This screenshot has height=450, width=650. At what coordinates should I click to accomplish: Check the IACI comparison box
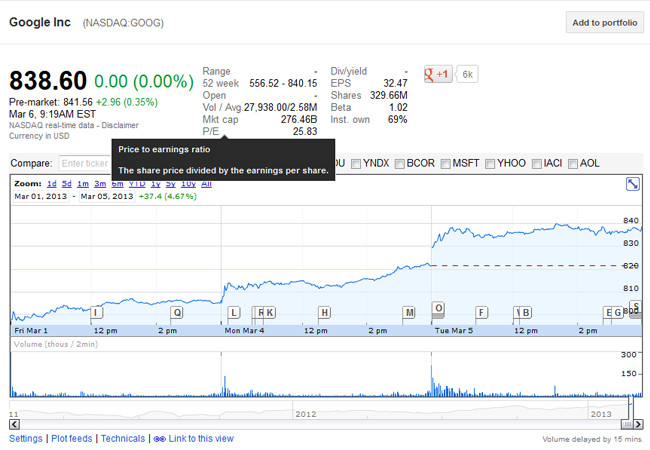pos(537,164)
